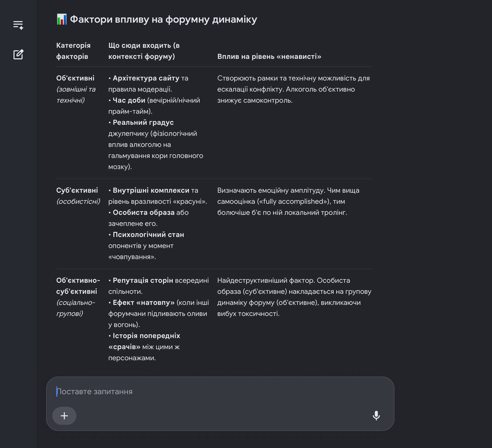Select the 'Суб'єктивні' row label
Image resolution: width=492 pixels, height=448 pixels.
coord(77,190)
